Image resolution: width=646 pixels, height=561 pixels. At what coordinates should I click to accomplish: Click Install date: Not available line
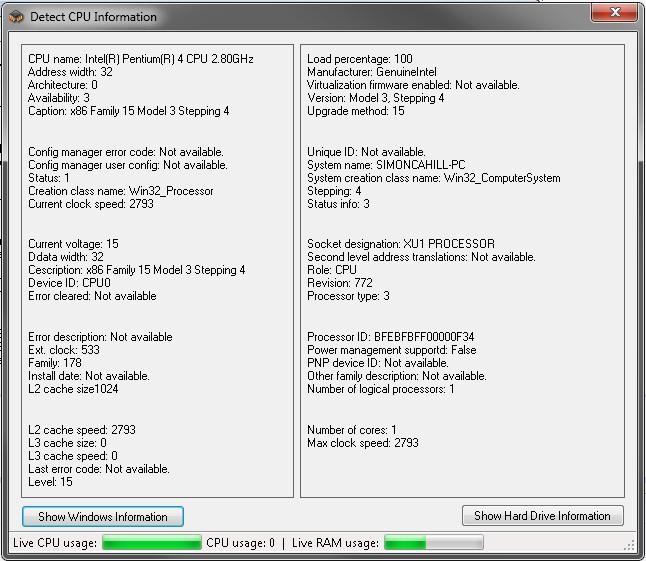coord(89,376)
